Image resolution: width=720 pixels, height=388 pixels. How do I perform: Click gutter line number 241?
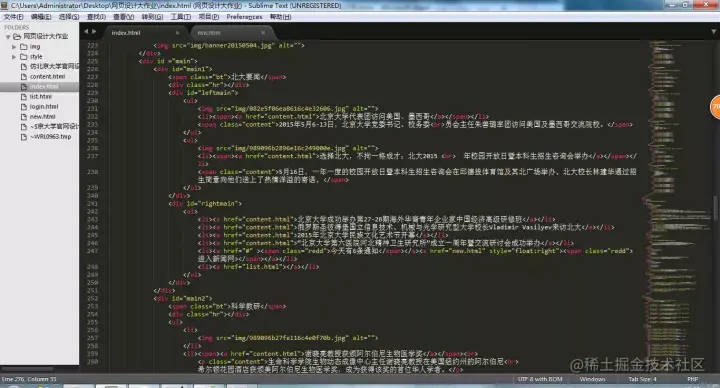click(92, 203)
